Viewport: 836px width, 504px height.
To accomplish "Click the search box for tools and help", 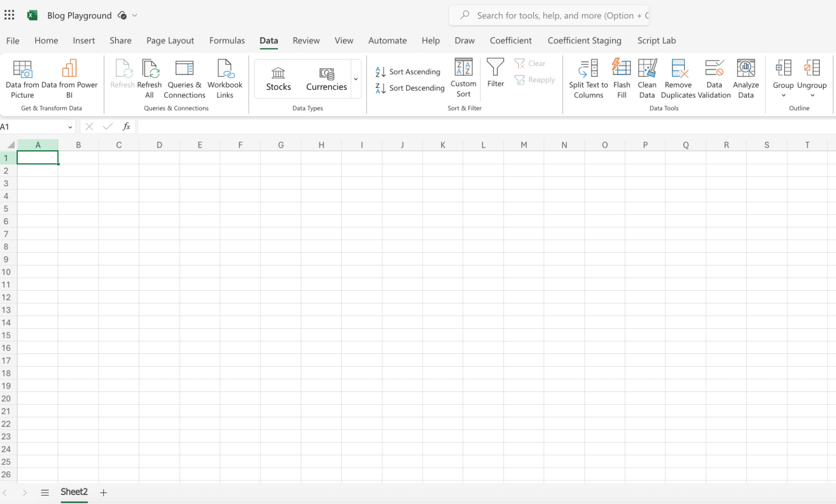I will [549, 15].
